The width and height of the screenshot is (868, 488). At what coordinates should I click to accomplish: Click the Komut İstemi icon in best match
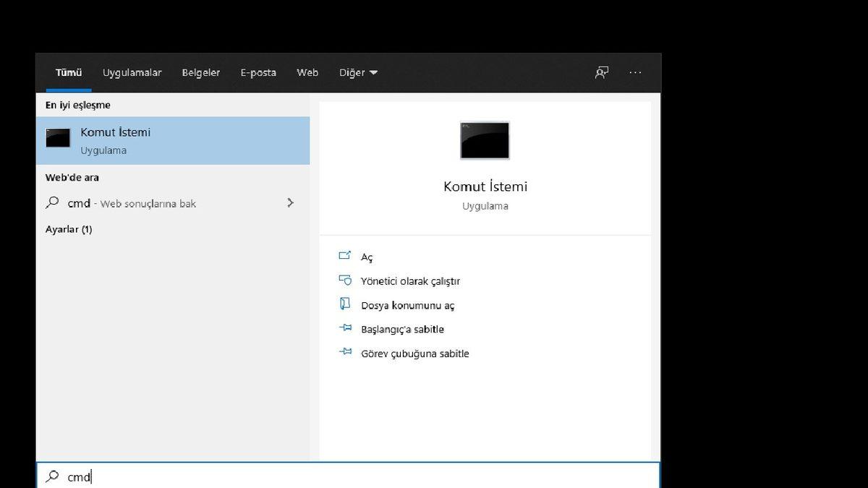58,138
